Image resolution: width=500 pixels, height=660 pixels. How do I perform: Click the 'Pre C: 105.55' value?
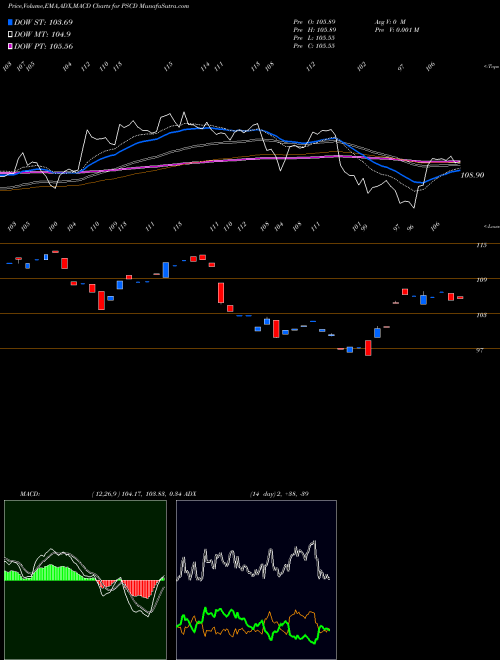pyautogui.click(x=314, y=46)
